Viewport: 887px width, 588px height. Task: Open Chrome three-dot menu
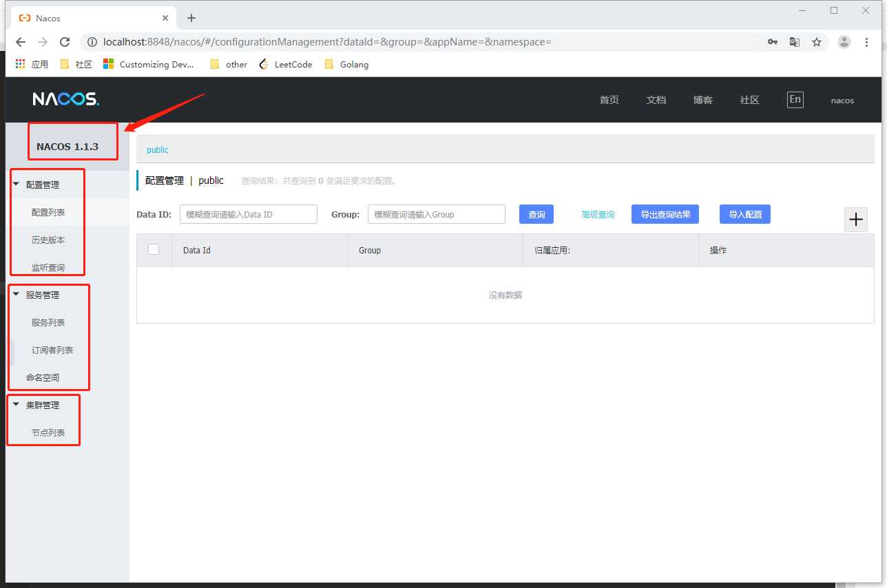(868, 42)
